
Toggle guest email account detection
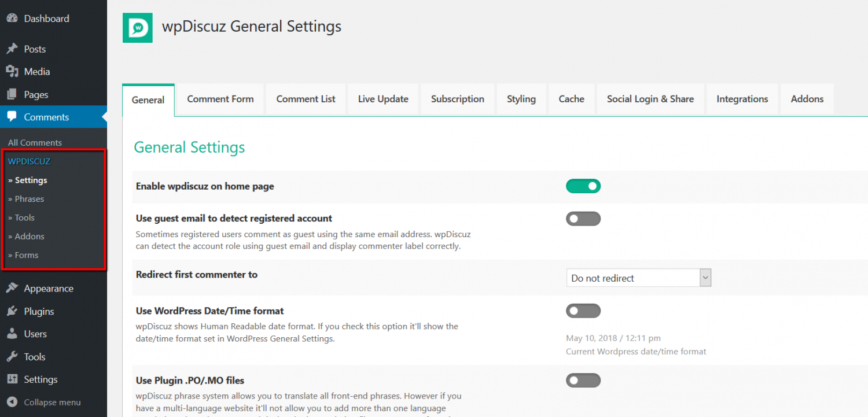coord(583,218)
